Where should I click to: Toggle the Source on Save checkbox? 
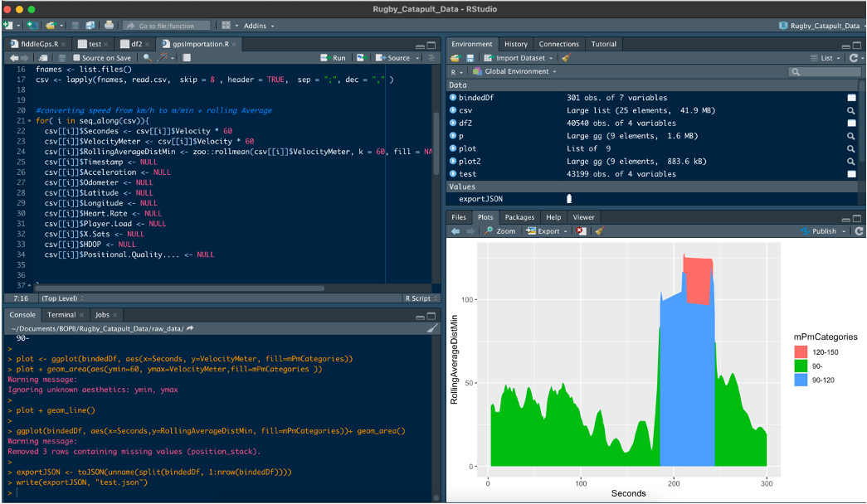76,58
